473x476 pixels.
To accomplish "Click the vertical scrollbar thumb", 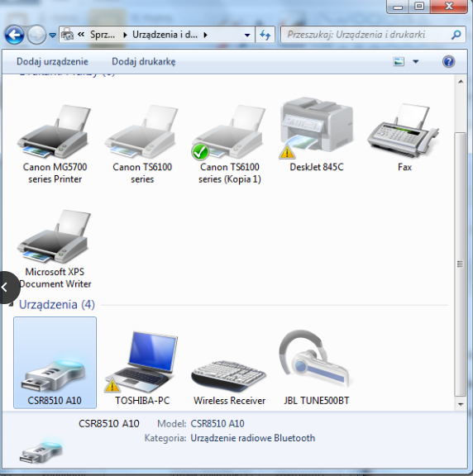I will [x=461, y=264].
